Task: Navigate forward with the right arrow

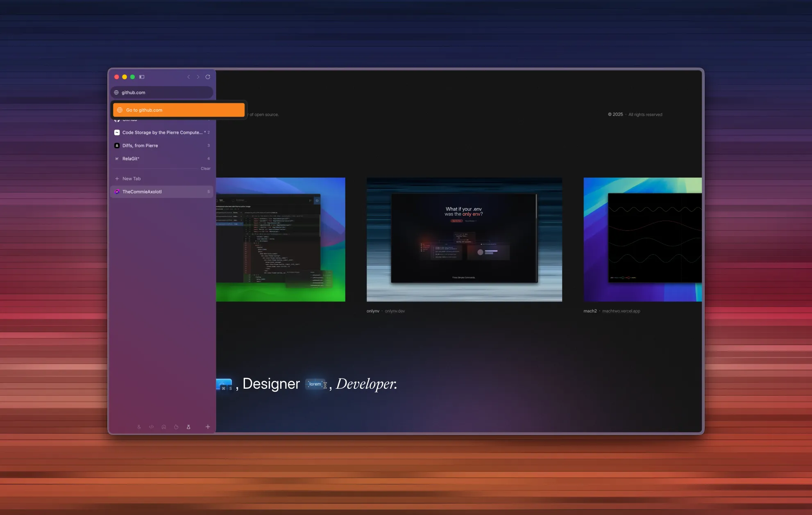Action: 198,77
